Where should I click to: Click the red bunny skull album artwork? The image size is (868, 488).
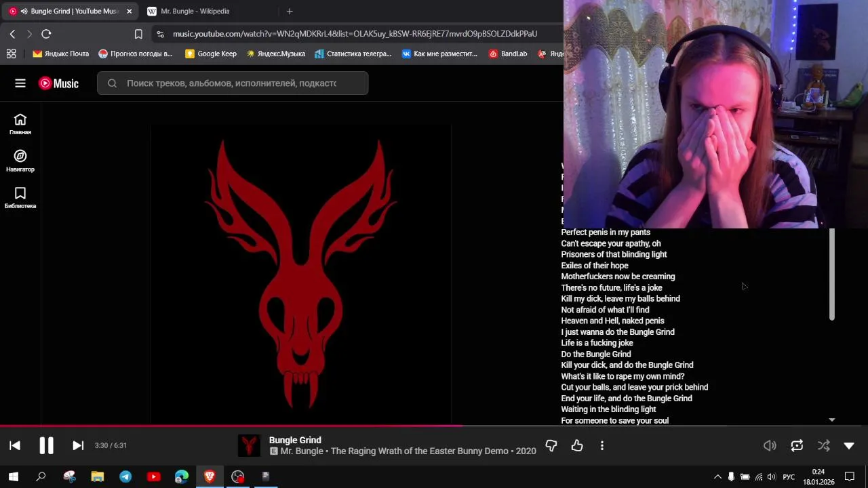click(x=300, y=274)
